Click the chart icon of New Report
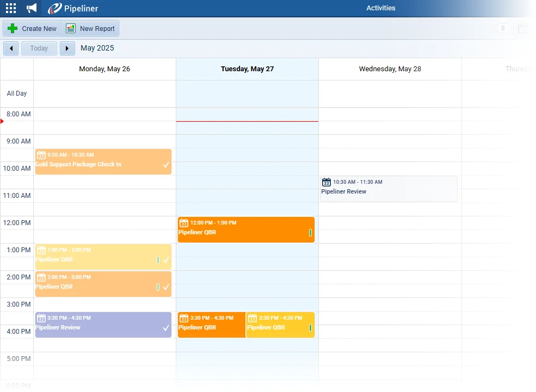Image resolution: width=536 pixels, height=392 pixels. [71, 28]
